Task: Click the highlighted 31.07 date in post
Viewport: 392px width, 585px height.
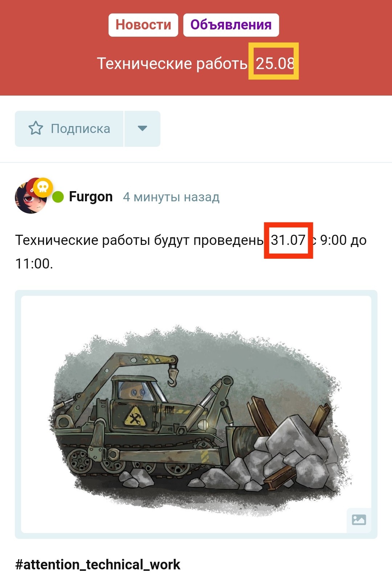Action: [x=288, y=240]
